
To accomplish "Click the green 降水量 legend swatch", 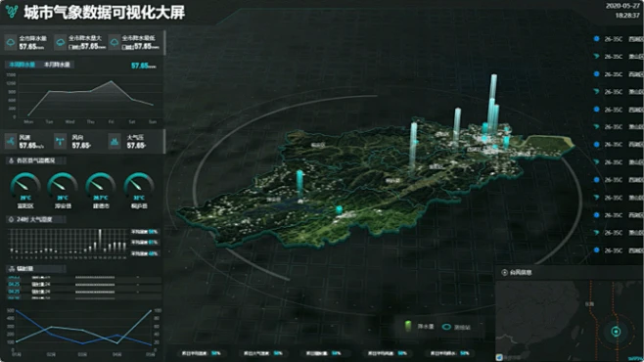I will tap(408, 327).
